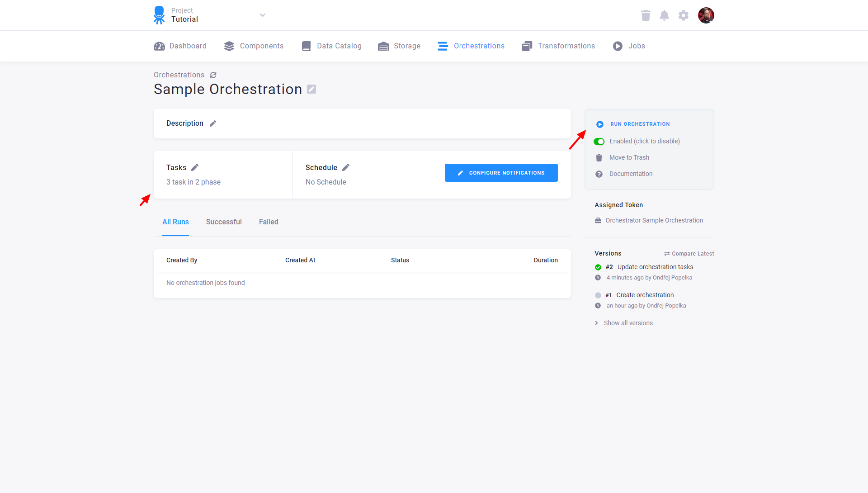
Task: Open notifications bell icon
Action: point(664,15)
